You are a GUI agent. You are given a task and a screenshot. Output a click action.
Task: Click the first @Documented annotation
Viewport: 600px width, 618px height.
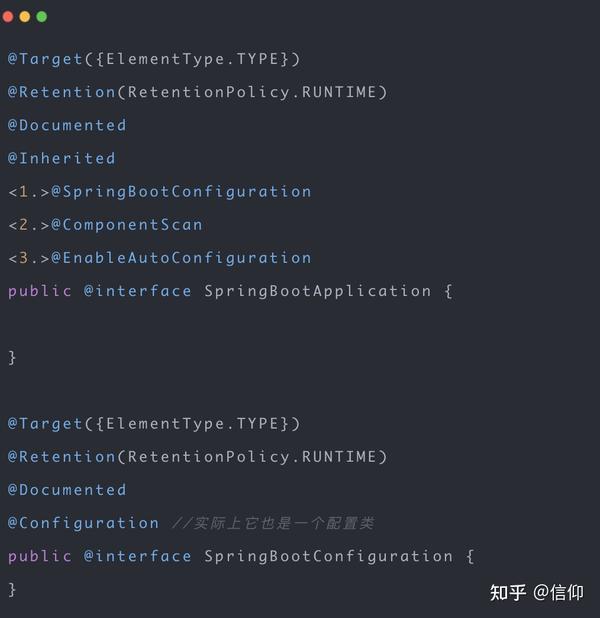pos(67,125)
